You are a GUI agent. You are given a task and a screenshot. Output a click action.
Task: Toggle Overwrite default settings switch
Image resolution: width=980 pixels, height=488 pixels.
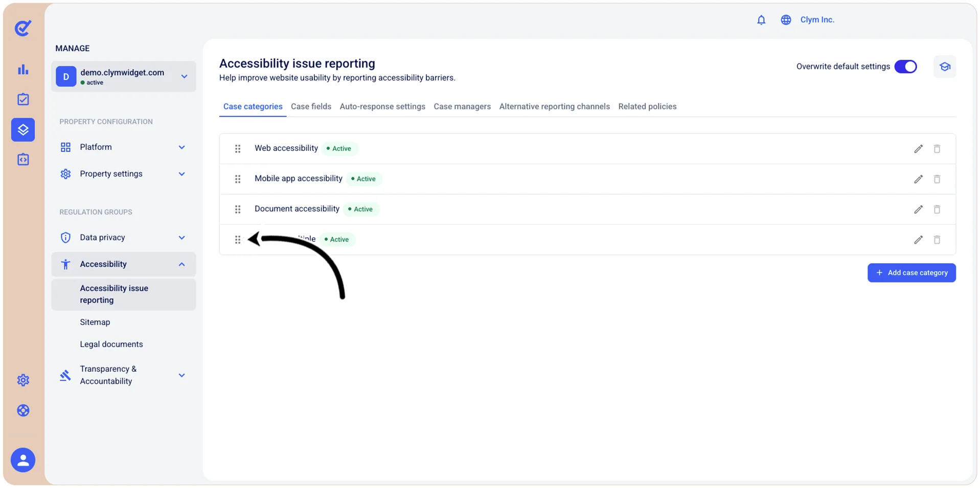905,66
